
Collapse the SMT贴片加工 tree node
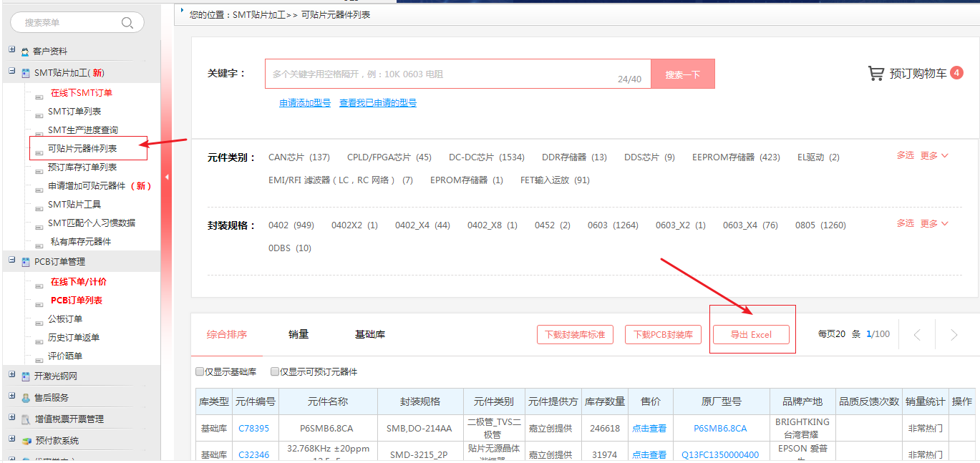[x=11, y=72]
